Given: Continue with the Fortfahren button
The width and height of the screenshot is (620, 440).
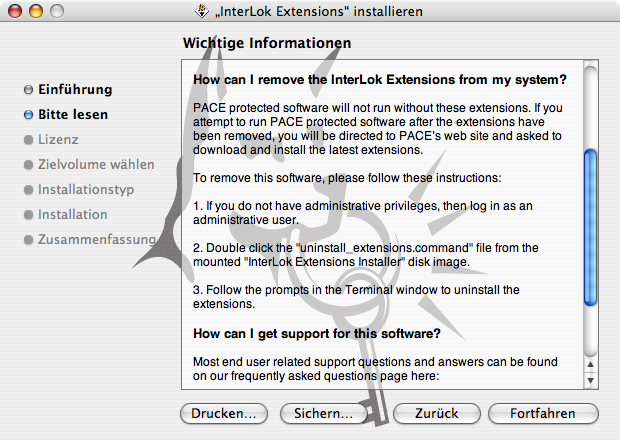Looking at the screenshot, I should tap(543, 414).
